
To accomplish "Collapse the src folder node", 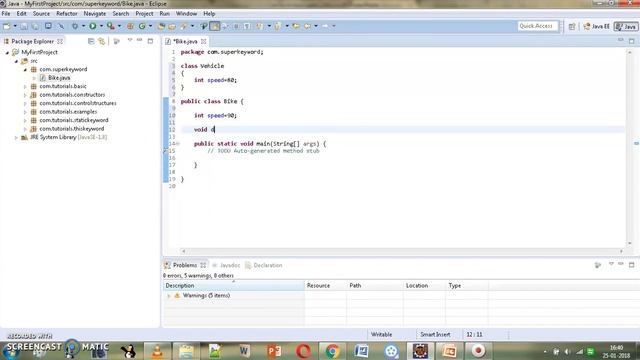I will tap(16, 61).
